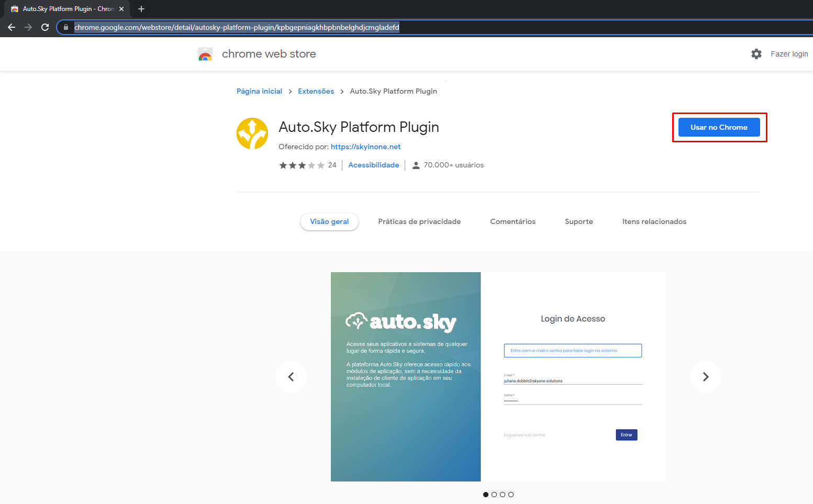This screenshot has width=813, height=504.
Task: Click the Auto.Sky yellow plugin icon
Action: click(252, 133)
